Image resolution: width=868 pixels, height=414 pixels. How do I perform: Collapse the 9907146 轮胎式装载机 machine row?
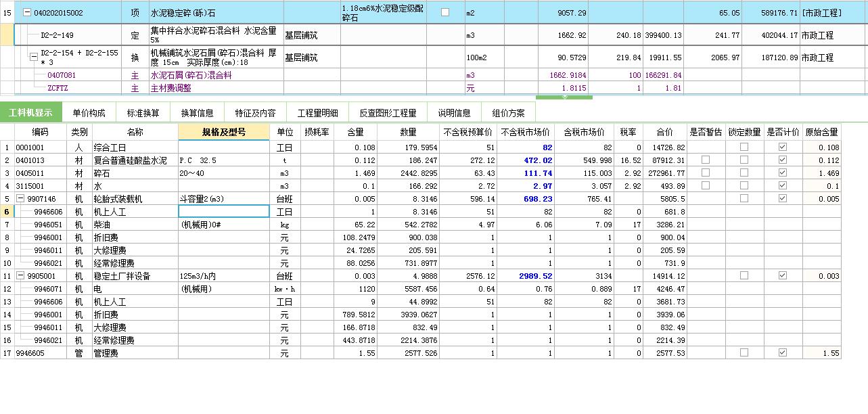[20, 199]
